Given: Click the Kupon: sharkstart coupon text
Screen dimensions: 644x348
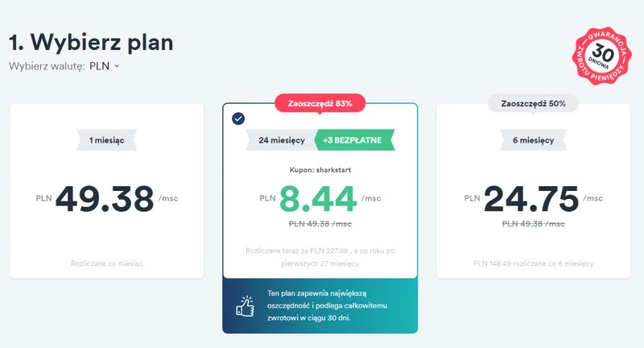Looking at the screenshot, I should point(320,171).
